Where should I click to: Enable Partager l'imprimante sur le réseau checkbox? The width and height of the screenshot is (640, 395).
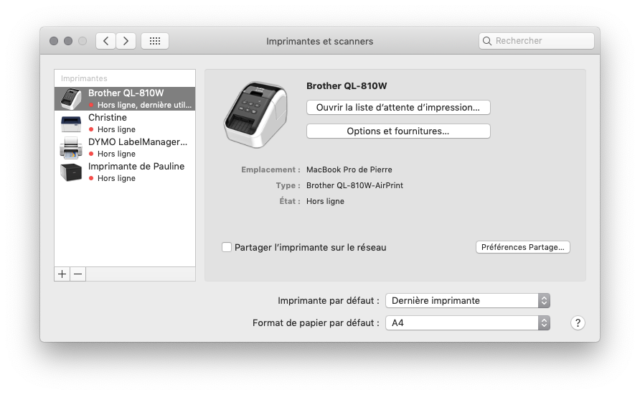pos(227,247)
